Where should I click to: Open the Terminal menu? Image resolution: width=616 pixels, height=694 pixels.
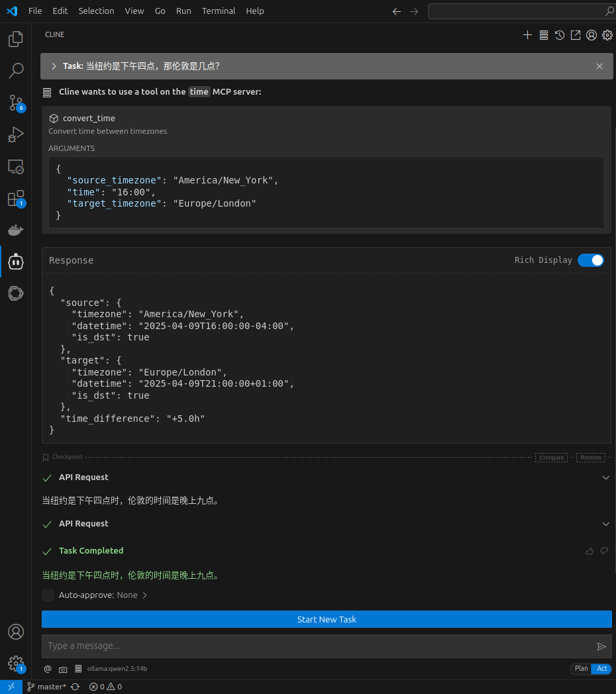click(x=219, y=11)
